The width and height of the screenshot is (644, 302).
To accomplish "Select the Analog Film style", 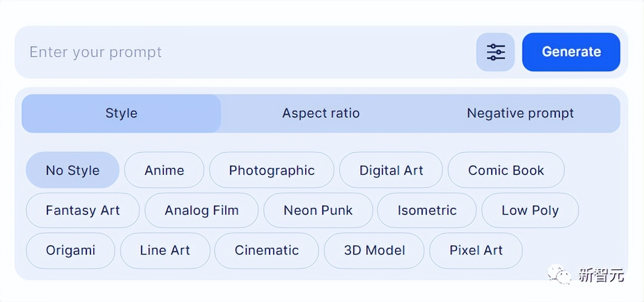I will pyautogui.click(x=202, y=210).
